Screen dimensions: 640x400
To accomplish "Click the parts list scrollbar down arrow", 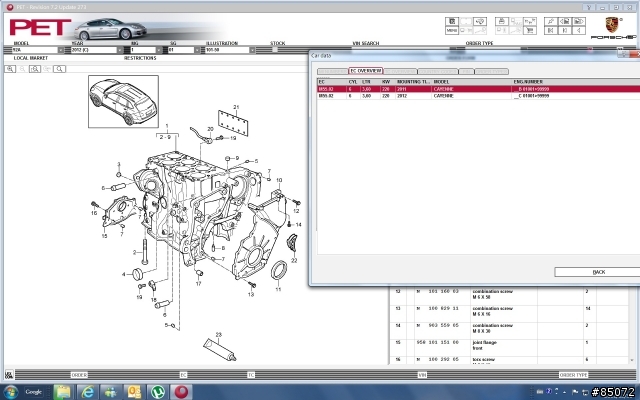I will [x=633, y=361].
